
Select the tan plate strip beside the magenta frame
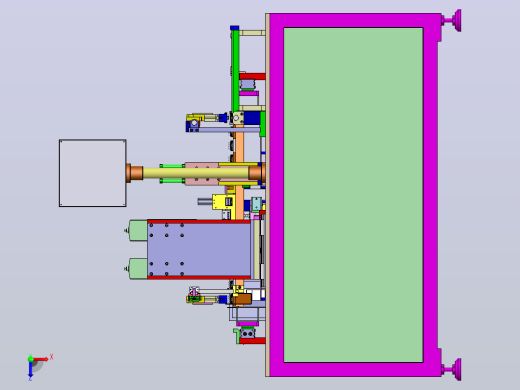(267, 195)
